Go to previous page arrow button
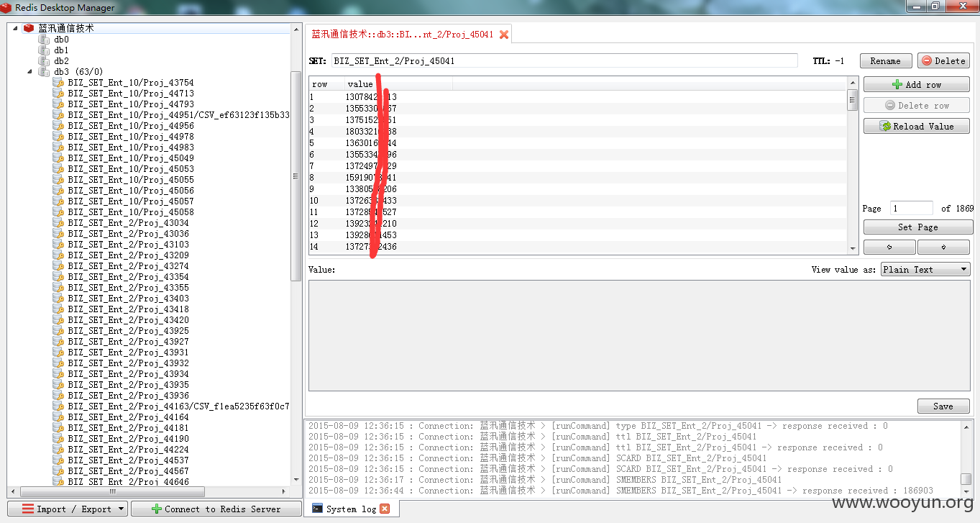 tap(889, 247)
